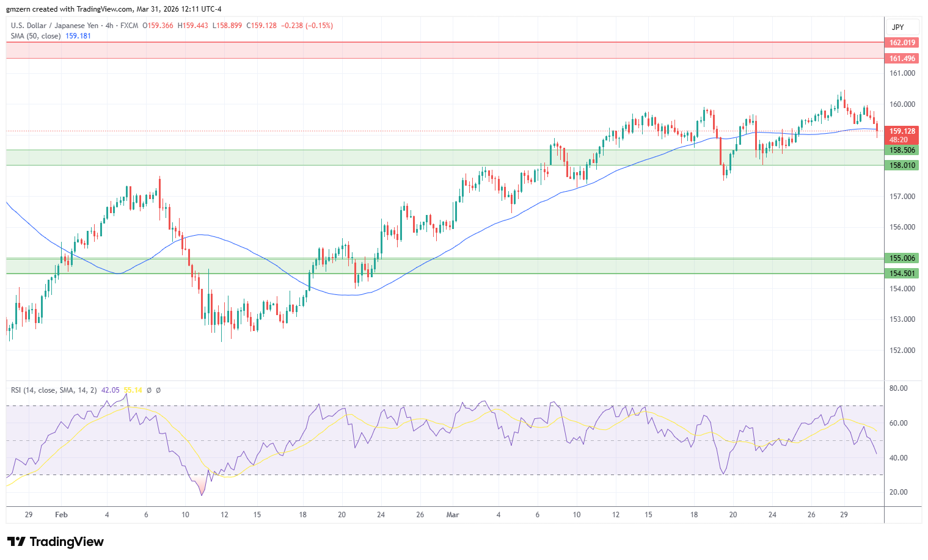
Task: Click the countdown timer 48:20 under current price
Action: pyautogui.click(x=898, y=140)
